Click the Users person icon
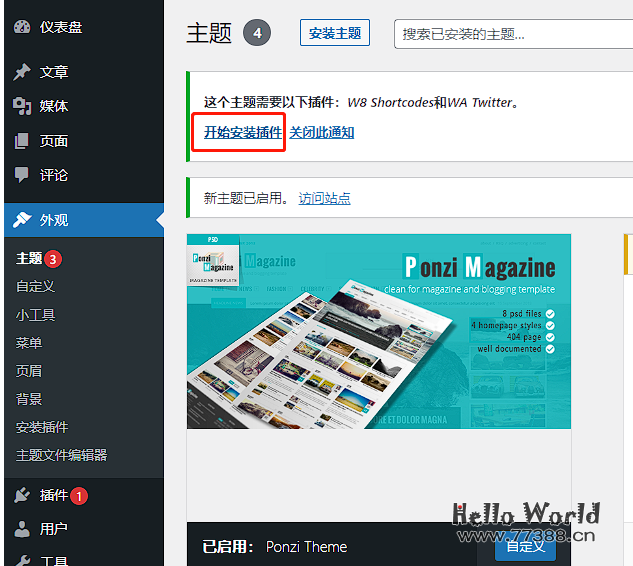 22,529
